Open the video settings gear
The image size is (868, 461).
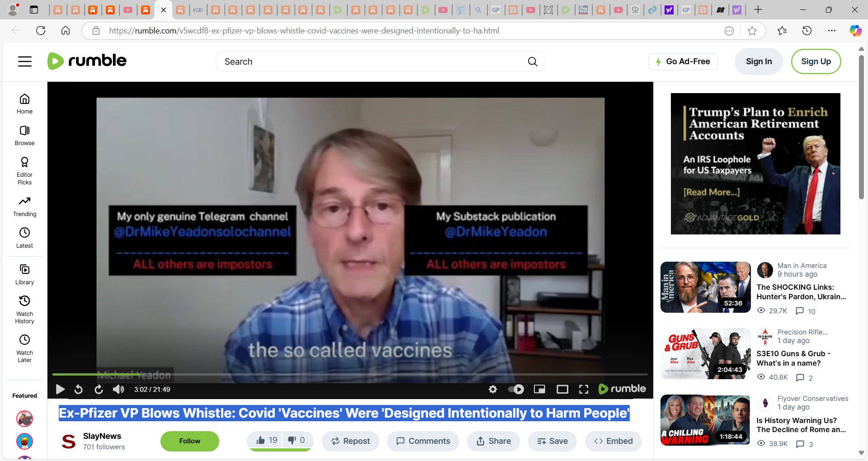tap(493, 389)
